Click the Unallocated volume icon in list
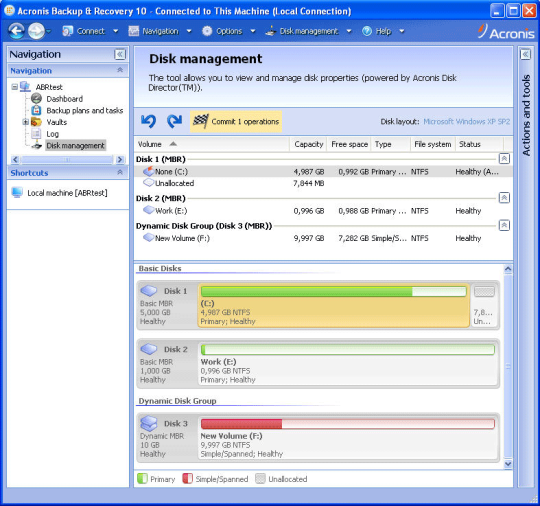 click(x=148, y=183)
